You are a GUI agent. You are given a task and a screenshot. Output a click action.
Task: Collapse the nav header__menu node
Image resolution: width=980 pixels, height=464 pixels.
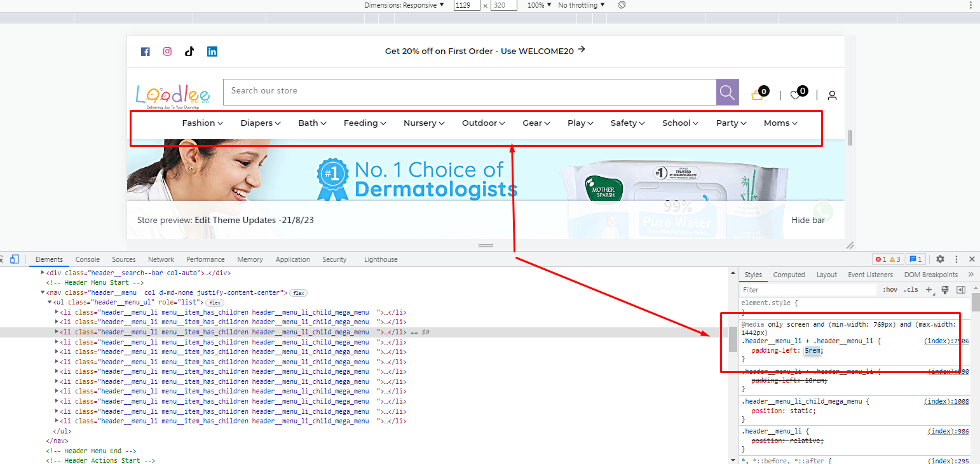click(43, 292)
